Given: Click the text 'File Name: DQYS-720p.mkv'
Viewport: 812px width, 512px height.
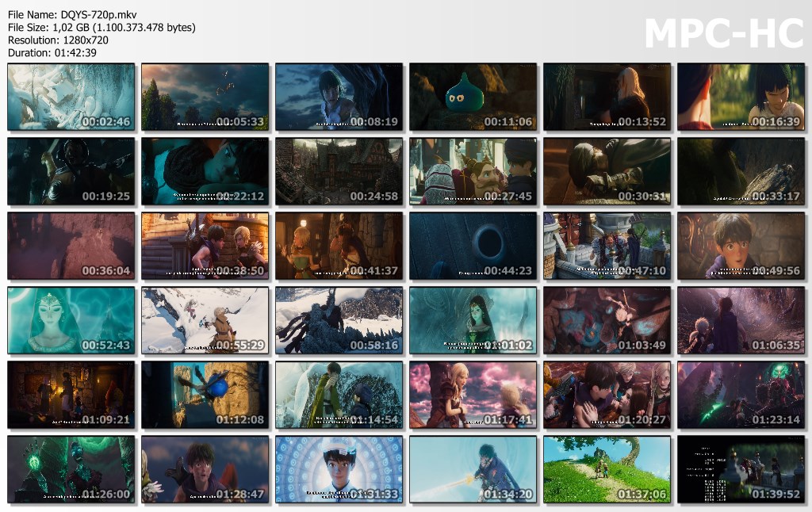Looking at the screenshot, I should tap(72, 14).
